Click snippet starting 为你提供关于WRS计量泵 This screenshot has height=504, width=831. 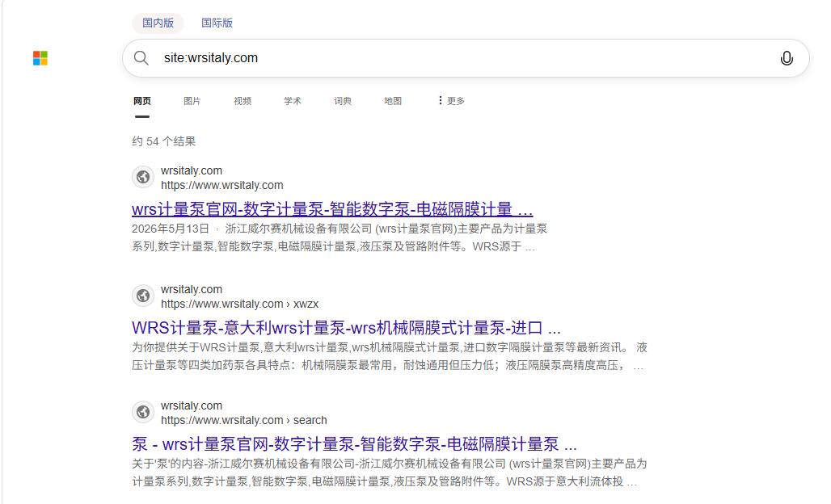point(390,356)
